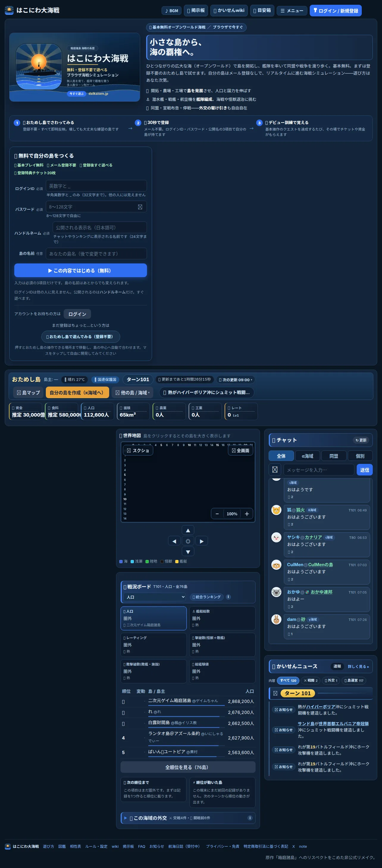Click the 陸地 legend color swatch
382x868 pixels.
pos(147,561)
